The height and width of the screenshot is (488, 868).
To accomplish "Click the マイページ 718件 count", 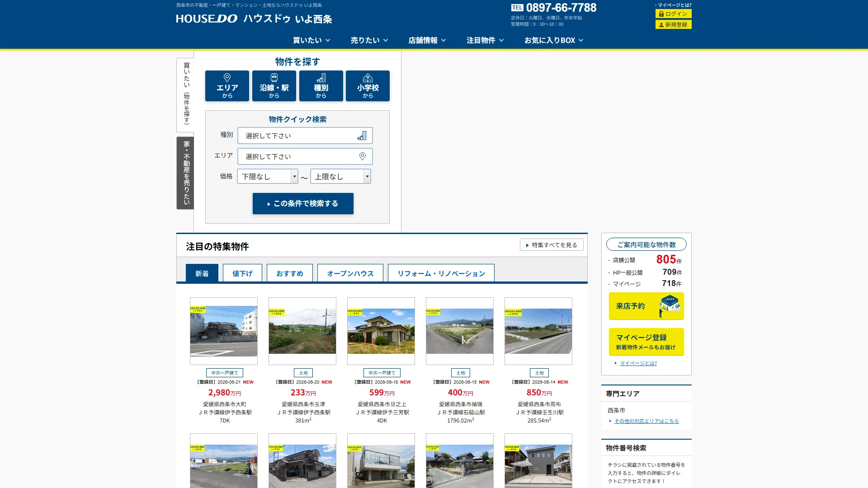I will point(672,283).
